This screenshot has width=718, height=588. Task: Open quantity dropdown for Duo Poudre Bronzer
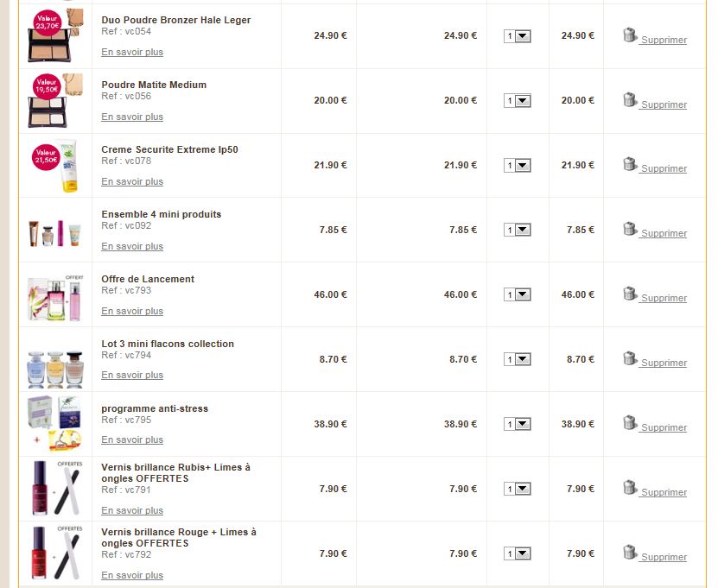point(518,36)
